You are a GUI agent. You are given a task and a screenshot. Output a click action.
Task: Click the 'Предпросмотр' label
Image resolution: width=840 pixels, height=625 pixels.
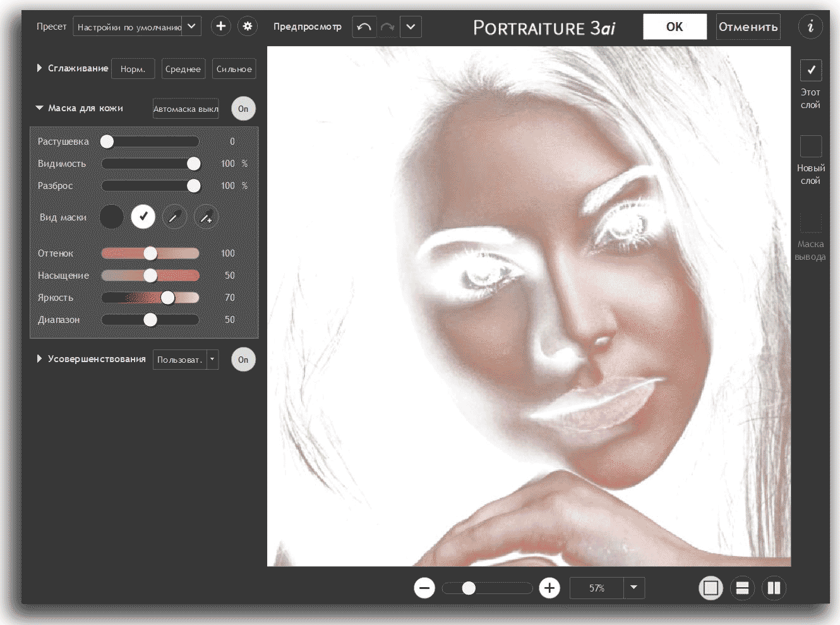coord(307,27)
